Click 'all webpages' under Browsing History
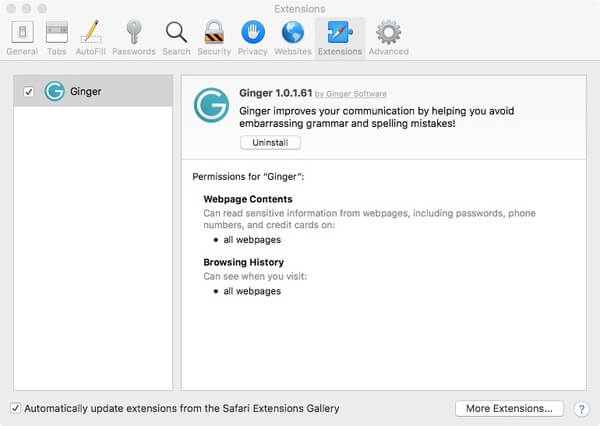Screen dimensions: 600x426 tap(252, 291)
